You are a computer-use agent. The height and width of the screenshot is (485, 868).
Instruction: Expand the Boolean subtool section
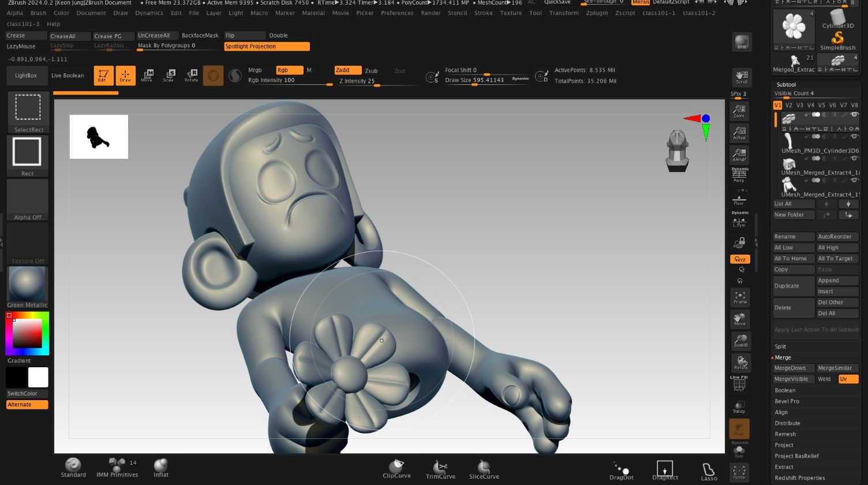[785, 390]
